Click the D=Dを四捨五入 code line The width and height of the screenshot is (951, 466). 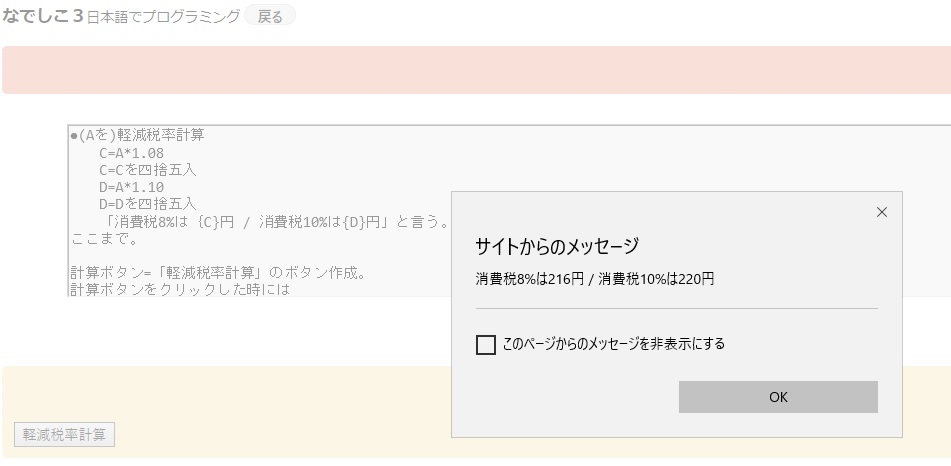pos(147,204)
